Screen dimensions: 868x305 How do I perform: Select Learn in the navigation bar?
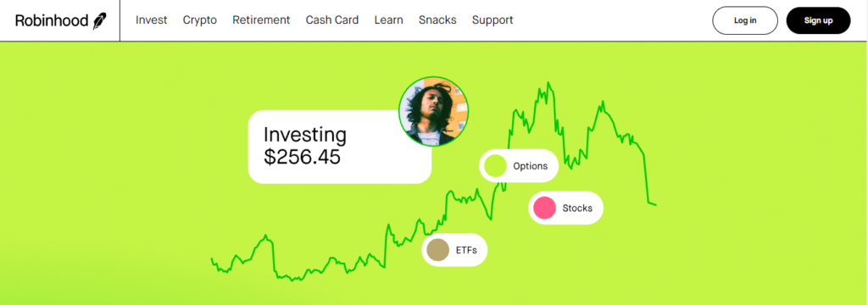[388, 20]
